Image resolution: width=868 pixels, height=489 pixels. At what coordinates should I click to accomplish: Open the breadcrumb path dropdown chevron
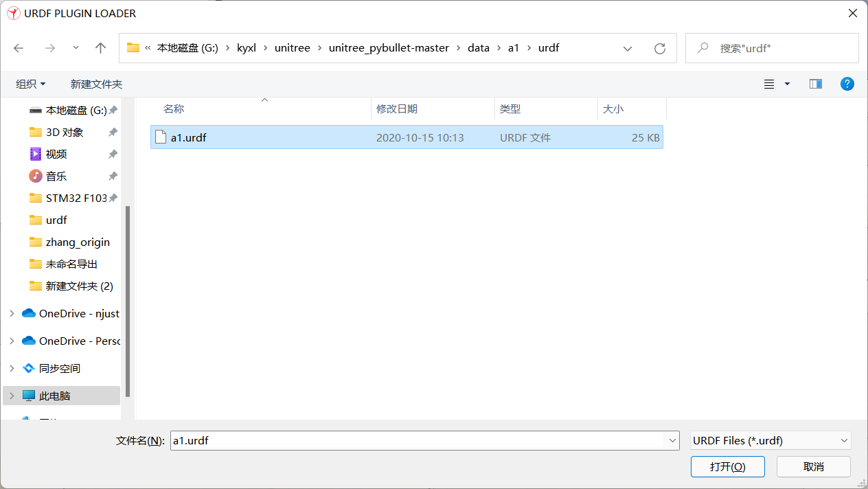tap(627, 48)
